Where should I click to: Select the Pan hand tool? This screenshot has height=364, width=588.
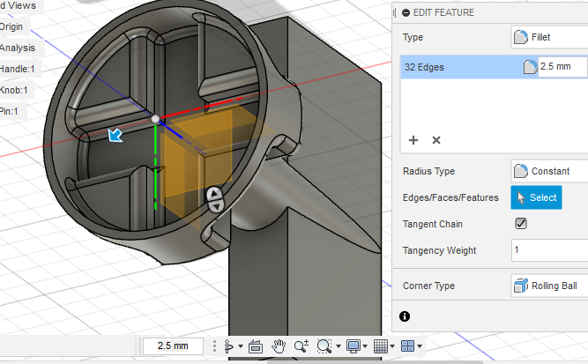279,346
